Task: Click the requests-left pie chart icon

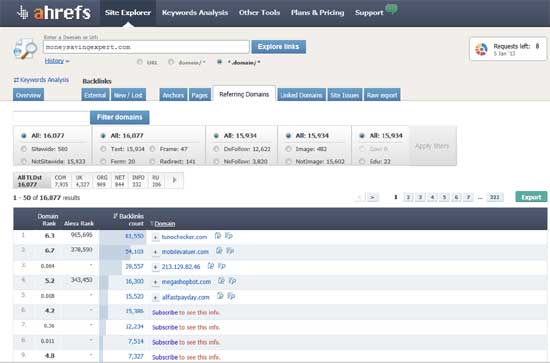Action: 481,49
